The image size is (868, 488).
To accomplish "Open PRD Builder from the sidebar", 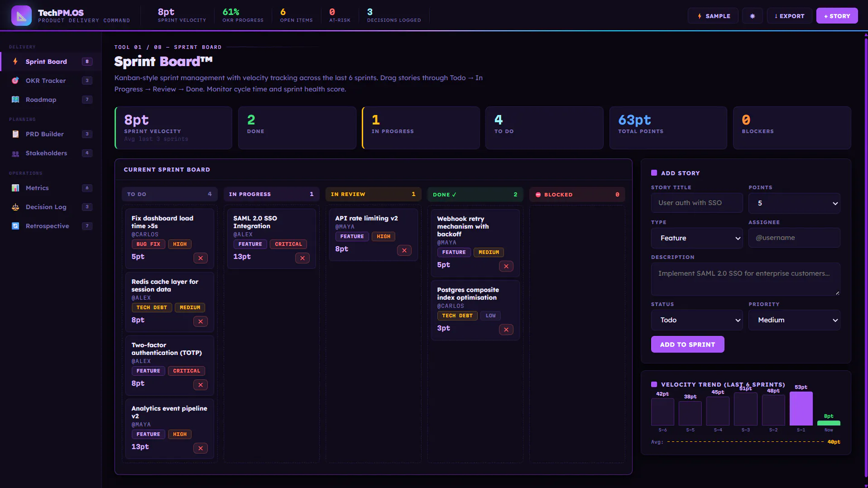I will click(x=51, y=134).
